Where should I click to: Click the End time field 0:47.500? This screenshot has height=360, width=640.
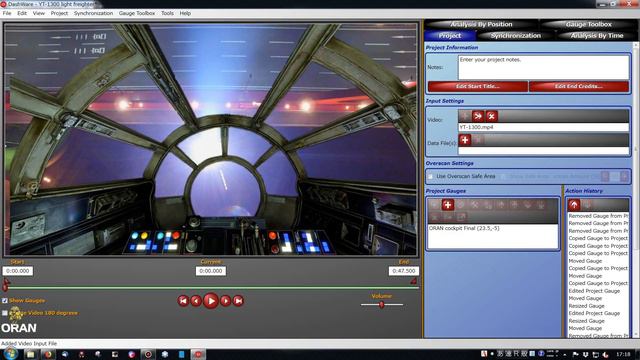(x=403, y=271)
